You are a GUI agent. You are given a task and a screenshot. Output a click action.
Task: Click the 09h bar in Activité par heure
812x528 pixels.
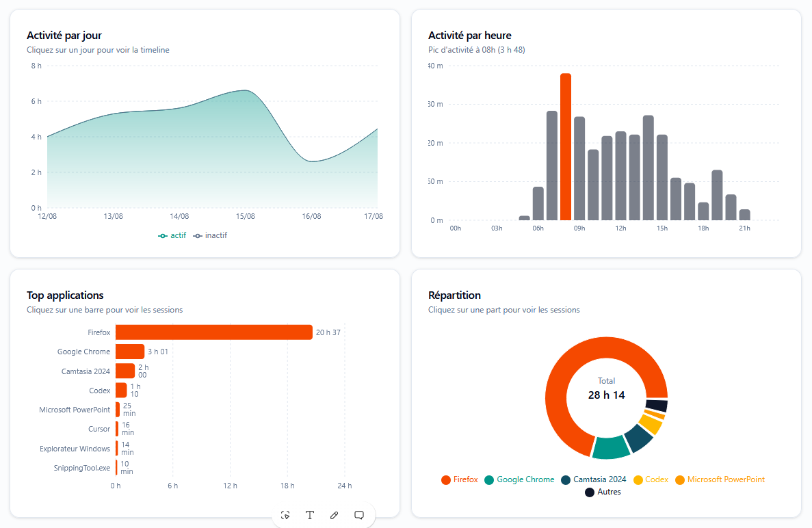[x=579, y=169]
